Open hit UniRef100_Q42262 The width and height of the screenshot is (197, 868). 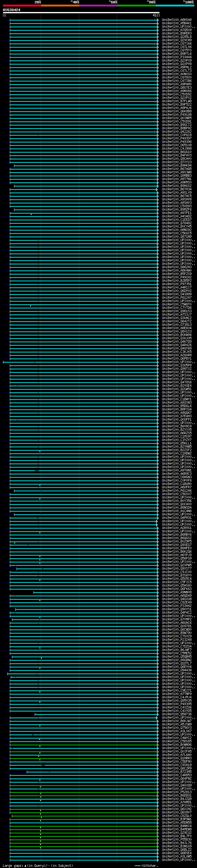click(x=177, y=132)
